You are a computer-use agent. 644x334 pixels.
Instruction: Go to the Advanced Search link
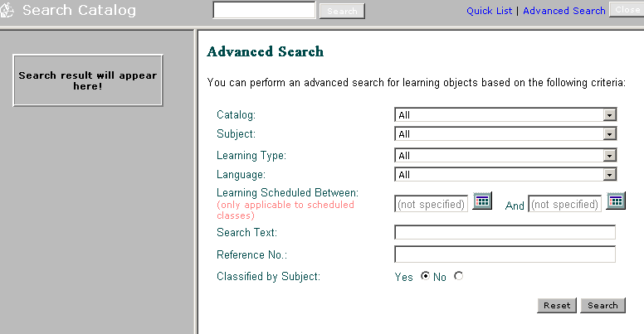pos(563,11)
